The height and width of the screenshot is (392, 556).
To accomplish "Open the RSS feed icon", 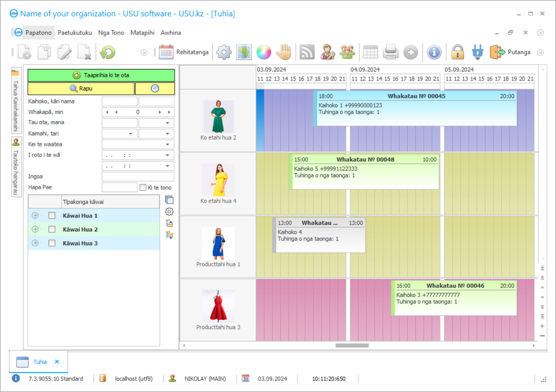I will click(307, 52).
